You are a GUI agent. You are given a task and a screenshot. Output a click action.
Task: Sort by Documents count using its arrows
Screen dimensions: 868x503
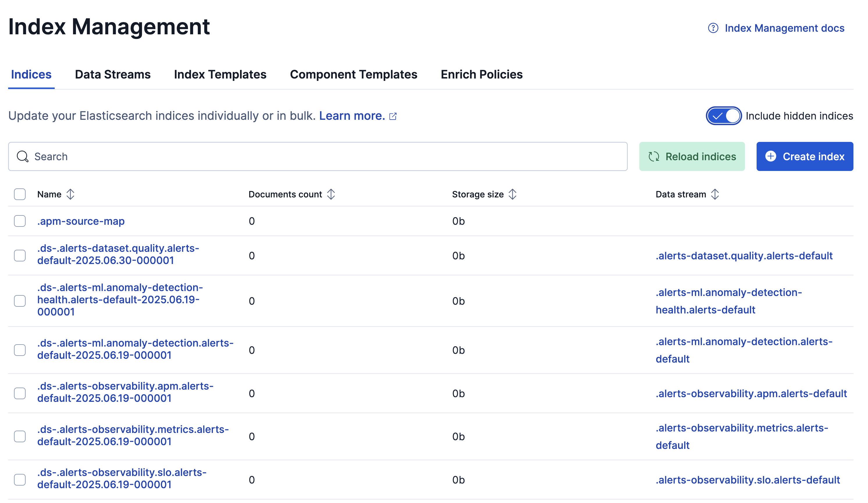click(x=331, y=195)
